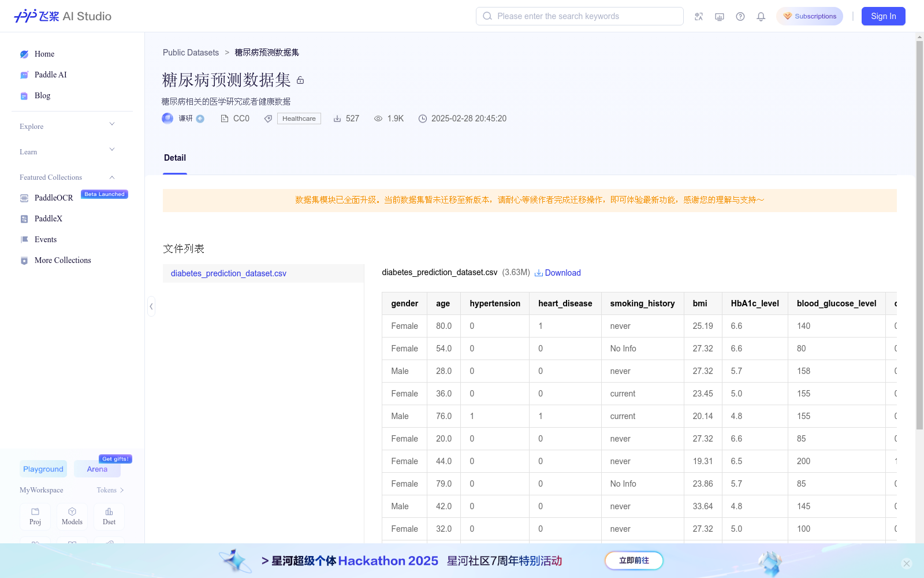This screenshot has height=578, width=924.
Task: Click the HbA1c_level column header
Action: 755,303
